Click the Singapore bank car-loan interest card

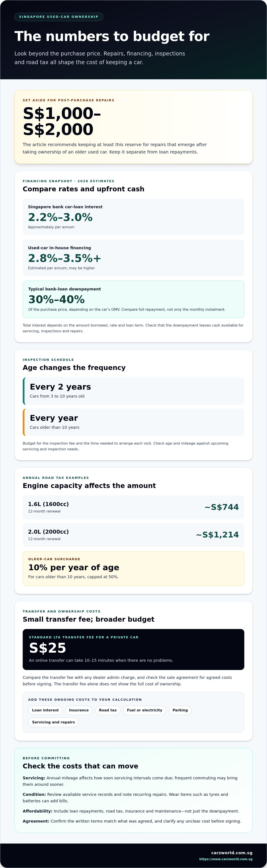pos(133,217)
